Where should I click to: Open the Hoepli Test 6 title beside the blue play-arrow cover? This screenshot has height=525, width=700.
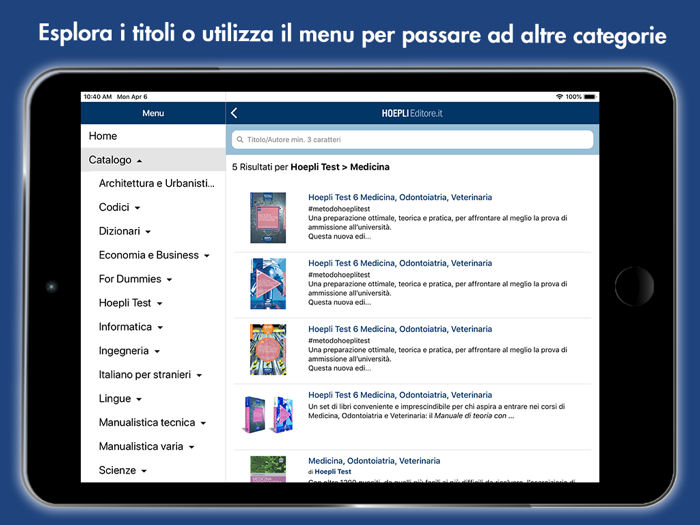(400, 263)
